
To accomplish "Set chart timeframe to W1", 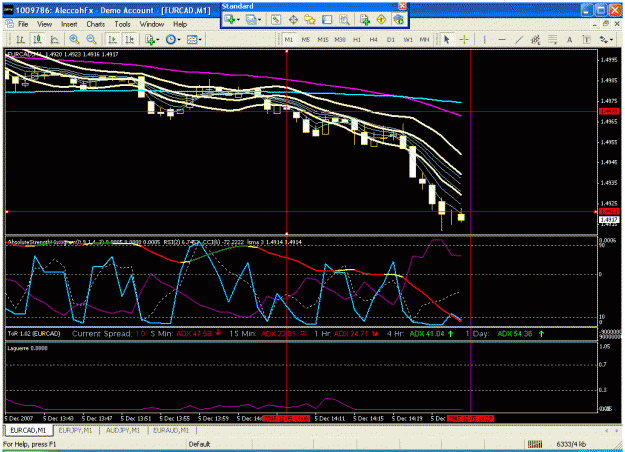I will pyautogui.click(x=408, y=39).
